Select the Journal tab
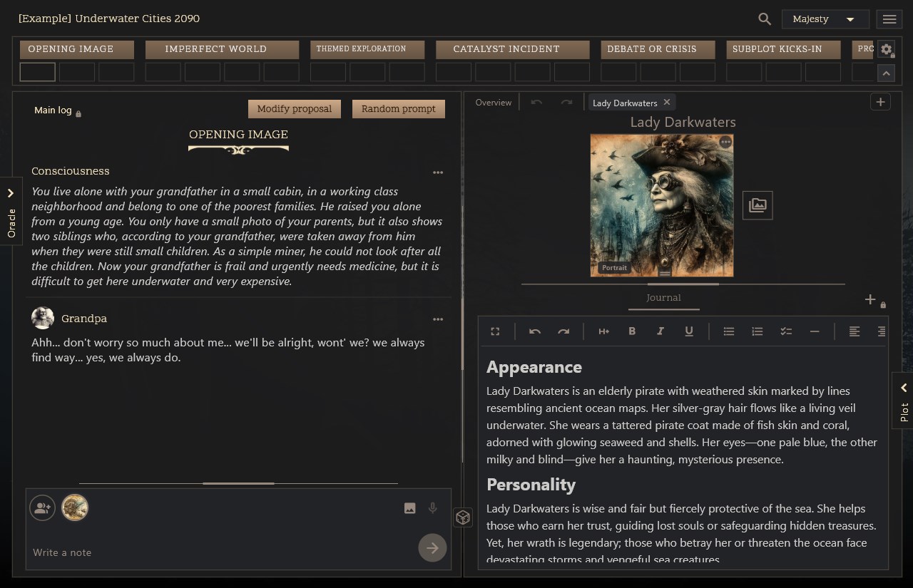913x588 pixels. coord(663,298)
